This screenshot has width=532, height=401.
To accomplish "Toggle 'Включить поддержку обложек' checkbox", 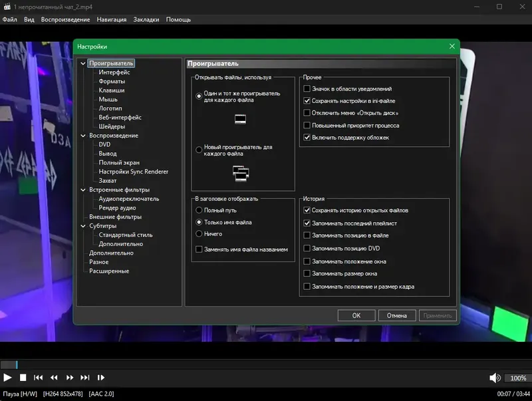I will (307, 138).
